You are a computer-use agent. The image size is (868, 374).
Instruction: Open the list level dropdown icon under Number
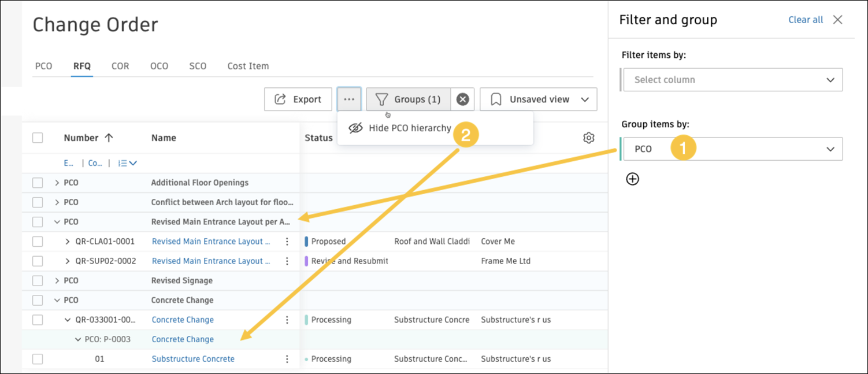pos(127,164)
